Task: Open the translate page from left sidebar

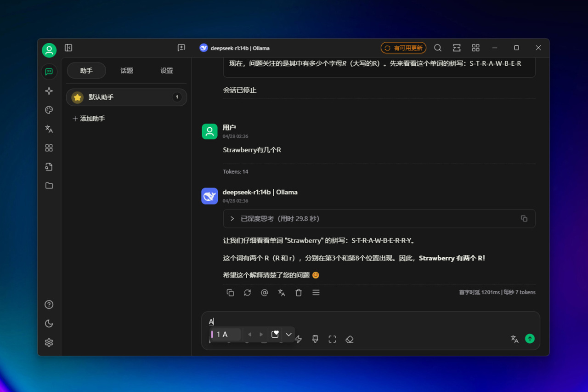Action: pyautogui.click(x=49, y=129)
